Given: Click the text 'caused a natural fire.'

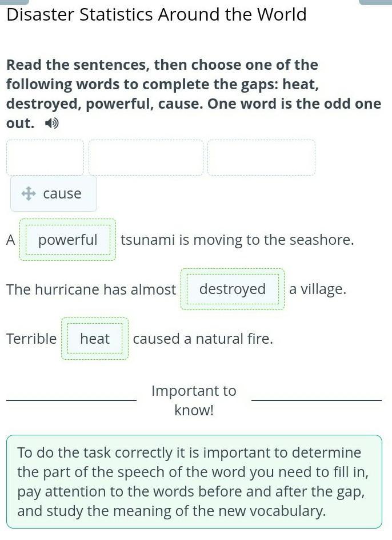Looking at the screenshot, I should [203, 339].
